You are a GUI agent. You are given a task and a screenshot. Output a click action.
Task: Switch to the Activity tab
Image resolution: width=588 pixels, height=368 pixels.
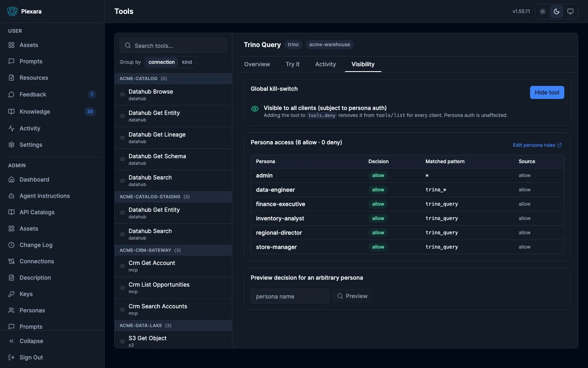(x=325, y=64)
